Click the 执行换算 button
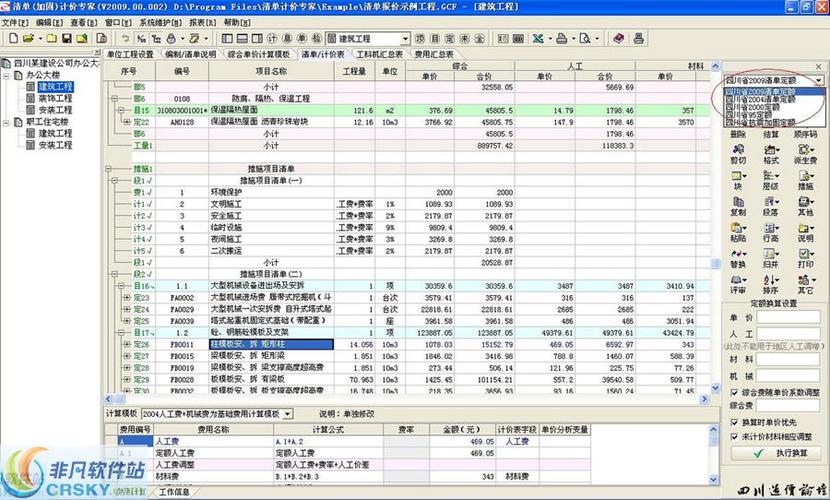 775,453
